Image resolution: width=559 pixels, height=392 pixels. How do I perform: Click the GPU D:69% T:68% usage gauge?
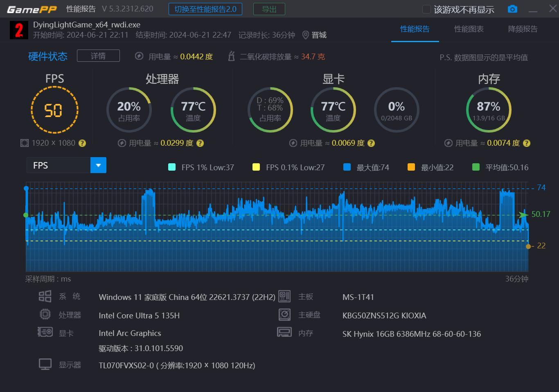click(x=270, y=110)
